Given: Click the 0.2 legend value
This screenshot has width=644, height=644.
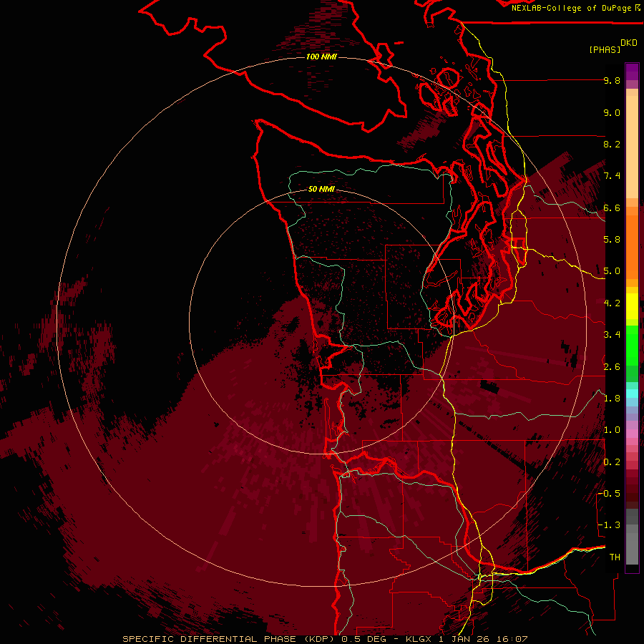Looking at the screenshot, I should click(612, 462).
